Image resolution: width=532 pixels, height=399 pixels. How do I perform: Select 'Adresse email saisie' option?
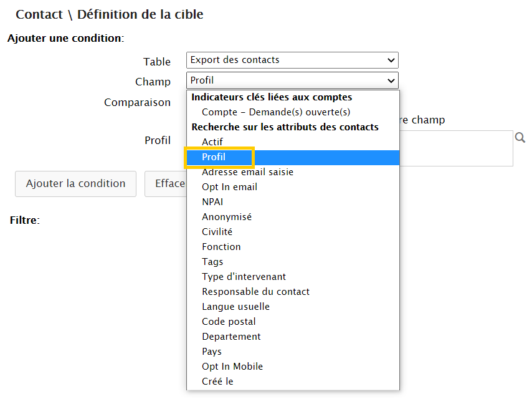pyautogui.click(x=247, y=172)
